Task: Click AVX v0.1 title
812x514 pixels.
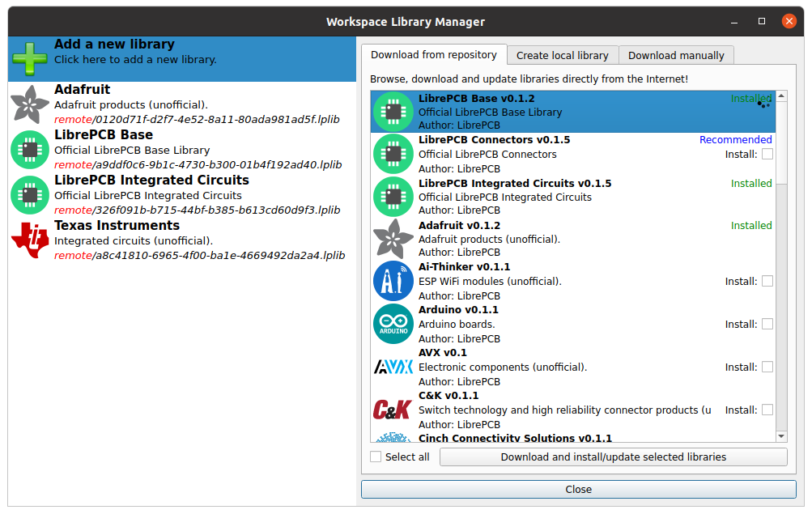Action: click(442, 353)
